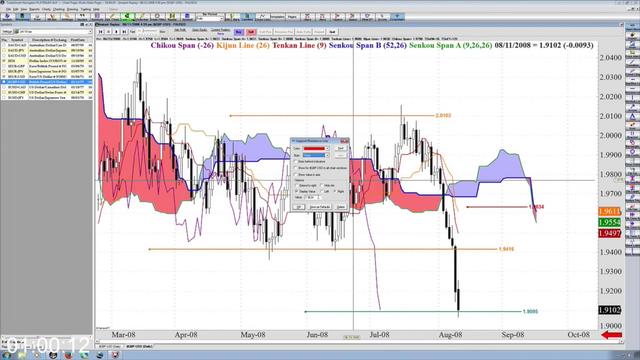This screenshot has width=640, height=360.
Task: Toggle Show for $GBP-USD in all chart windows
Action: click(296, 168)
